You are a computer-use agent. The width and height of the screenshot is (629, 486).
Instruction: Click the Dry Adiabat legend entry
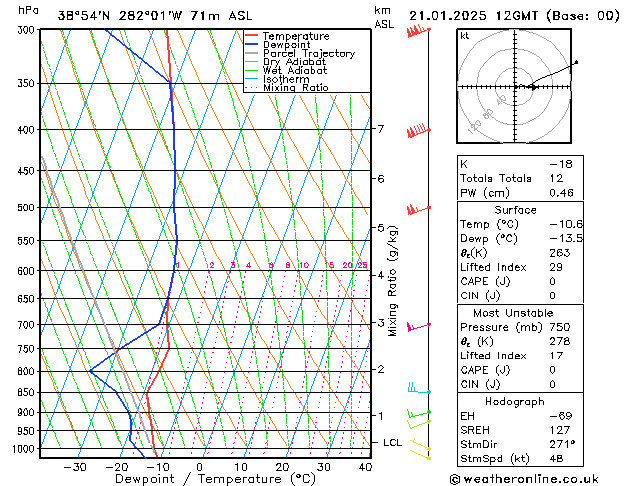[x=286, y=62]
